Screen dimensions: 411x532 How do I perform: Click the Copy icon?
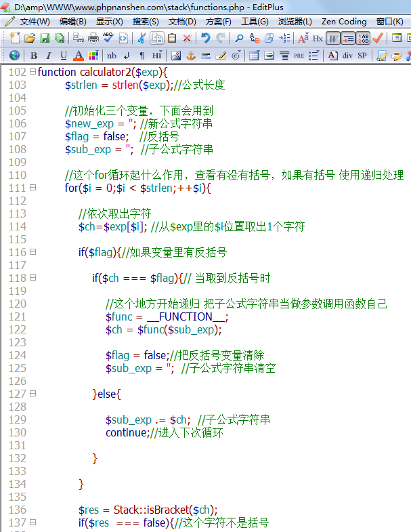(x=157, y=38)
